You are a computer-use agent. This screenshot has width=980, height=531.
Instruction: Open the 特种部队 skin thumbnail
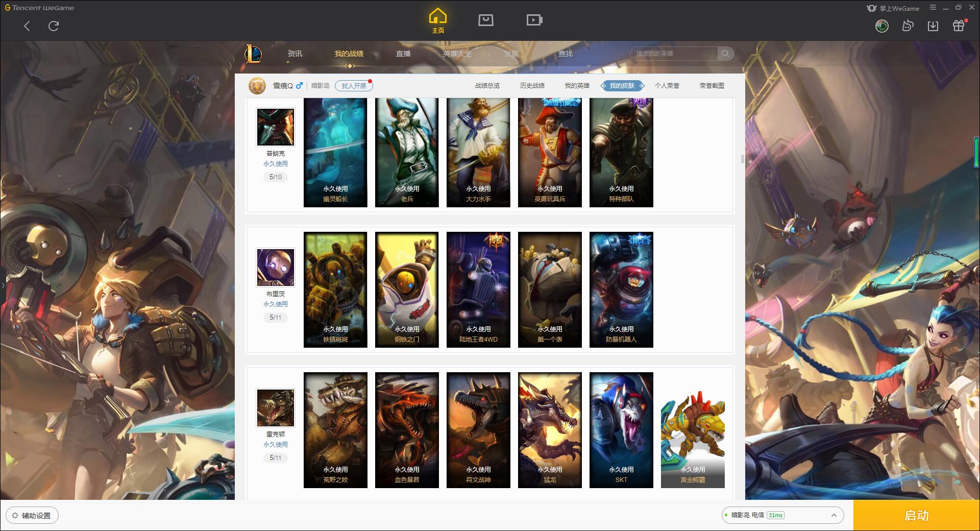pos(621,153)
